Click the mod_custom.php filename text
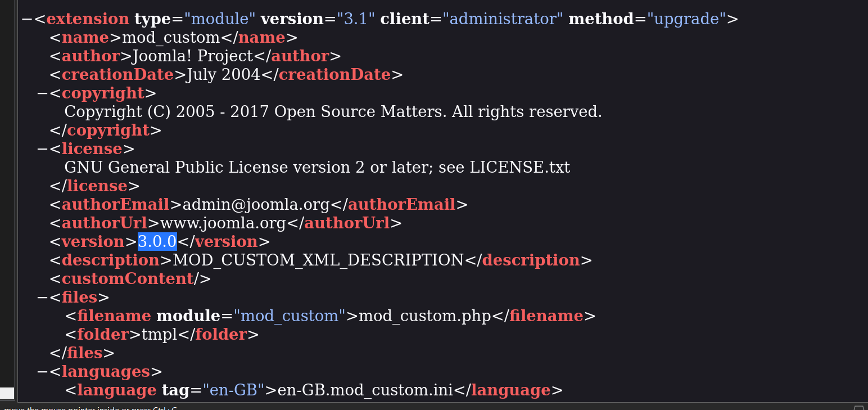The height and width of the screenshot is (410, 868). pyautogui.click(x=425, y=316)
